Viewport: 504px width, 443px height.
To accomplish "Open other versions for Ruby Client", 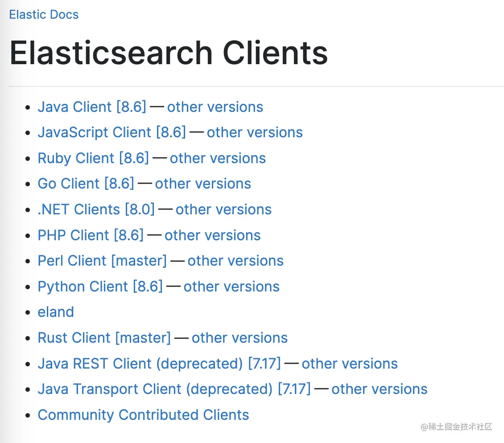I will coord(218,158).
